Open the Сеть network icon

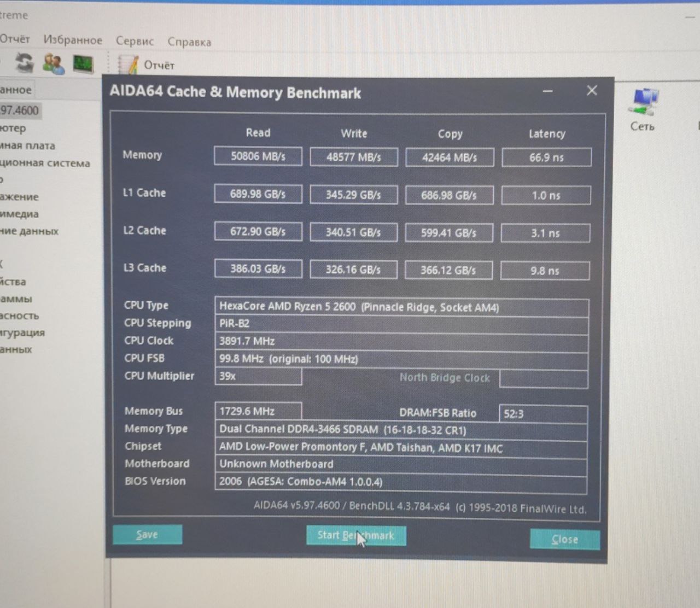[x=643, y=109]
